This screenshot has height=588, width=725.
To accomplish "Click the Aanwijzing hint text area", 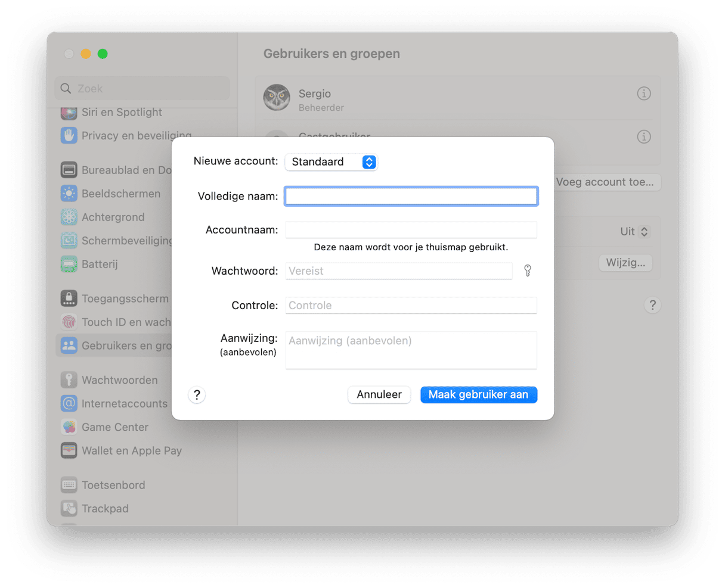I will (x=411, y=350).
